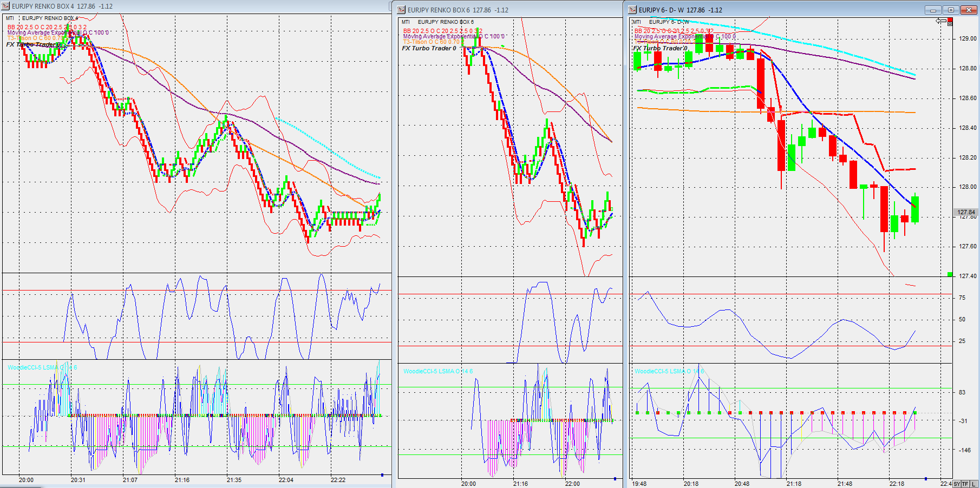Click the 127.40 price scale label
The width and height of the screenshot is (980, 488).
pos(968,276)
